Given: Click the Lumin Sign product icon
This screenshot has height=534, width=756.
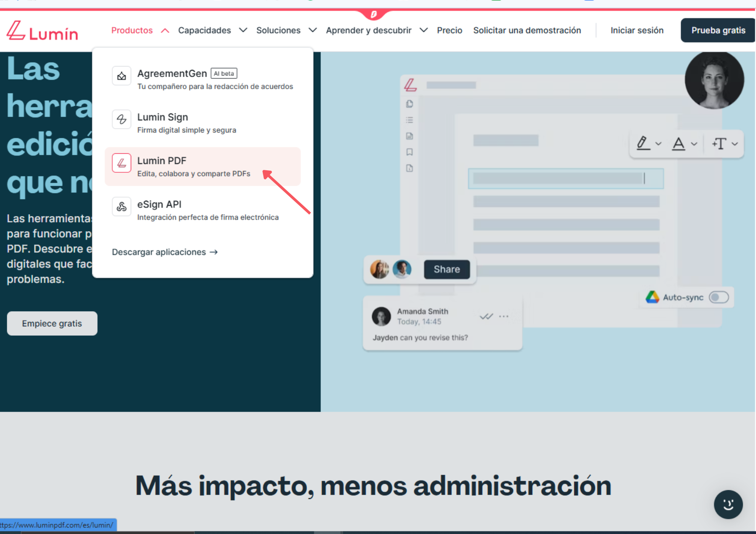Looking at the screenshot, I should click(121, 119).
